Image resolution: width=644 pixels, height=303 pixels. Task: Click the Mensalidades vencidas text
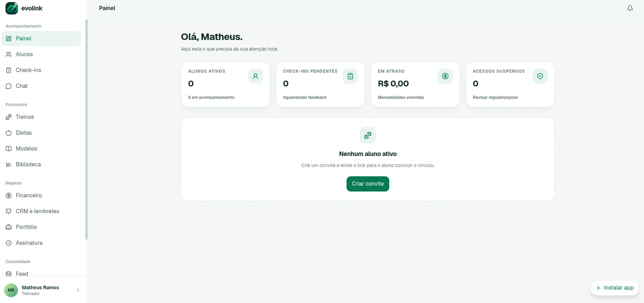[401, 98]
